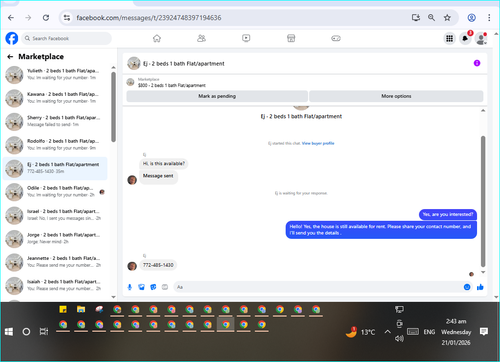Click the conversation list scrollbar
Image resolution: width=500 pixels, height=362 pixels.
(113, 107)
